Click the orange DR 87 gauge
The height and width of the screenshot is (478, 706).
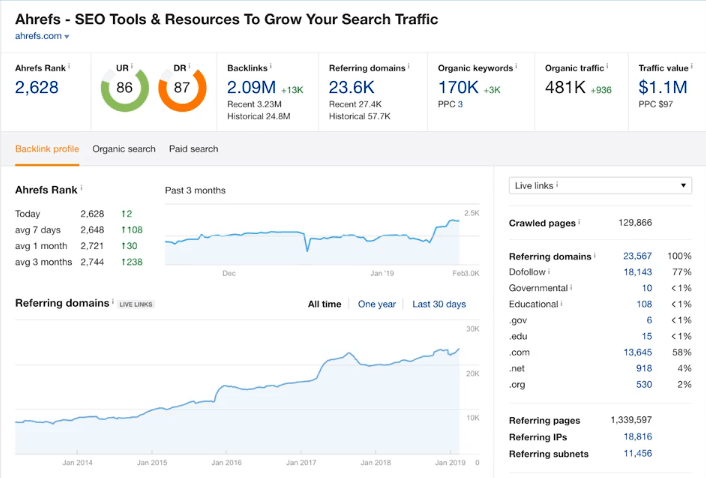point(182,89)
